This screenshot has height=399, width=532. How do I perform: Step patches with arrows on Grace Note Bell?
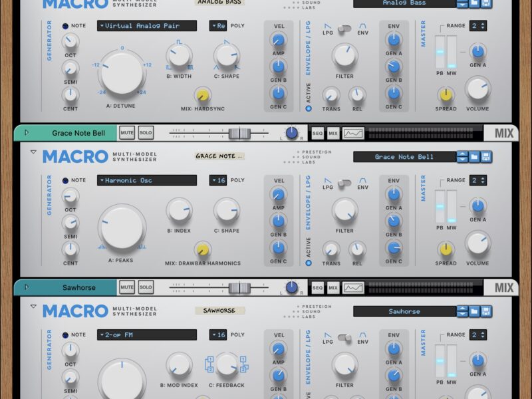coord(462,157)
